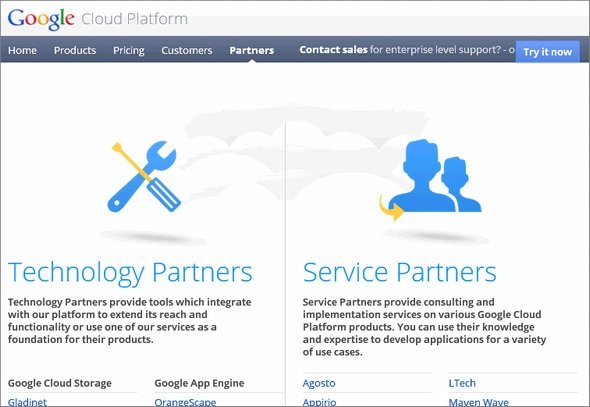Click the Service Partners heading
590x407 pixels.
click(x=400, y=272)
